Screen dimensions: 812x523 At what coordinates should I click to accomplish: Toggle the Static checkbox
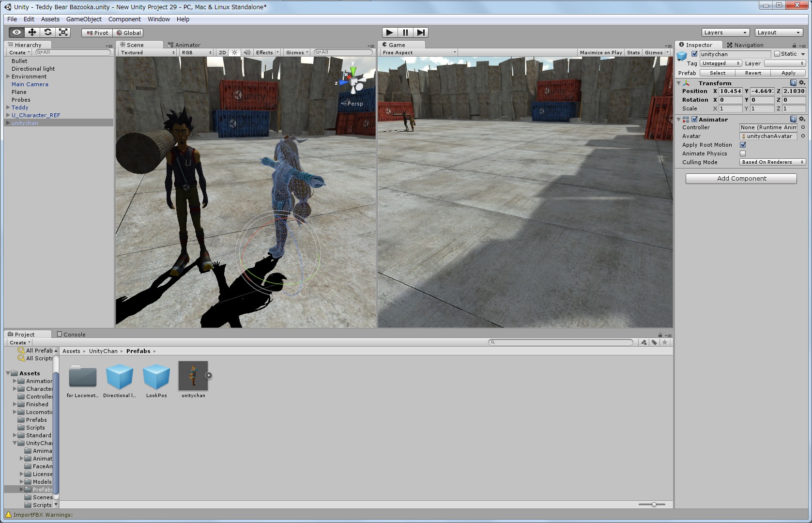tap(777, 54)
